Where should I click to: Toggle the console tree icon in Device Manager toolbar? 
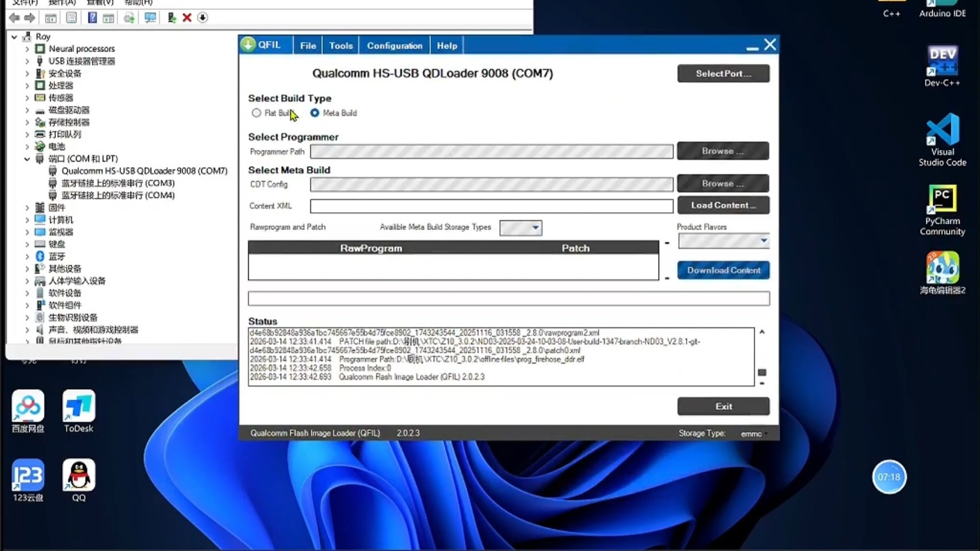(51, 18)
